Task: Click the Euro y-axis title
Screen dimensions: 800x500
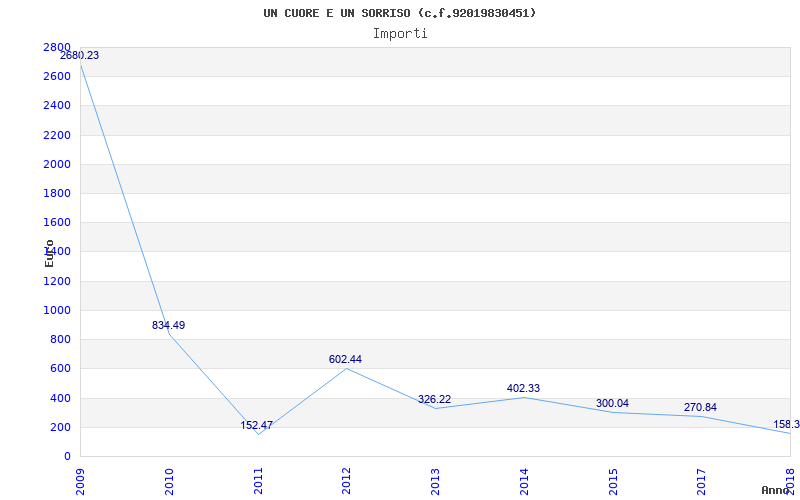Action: (49, 254)
